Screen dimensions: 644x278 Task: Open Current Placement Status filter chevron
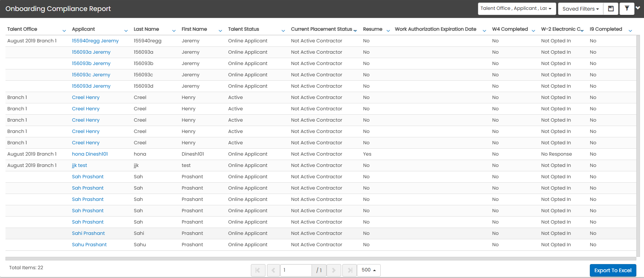[355, 31]
